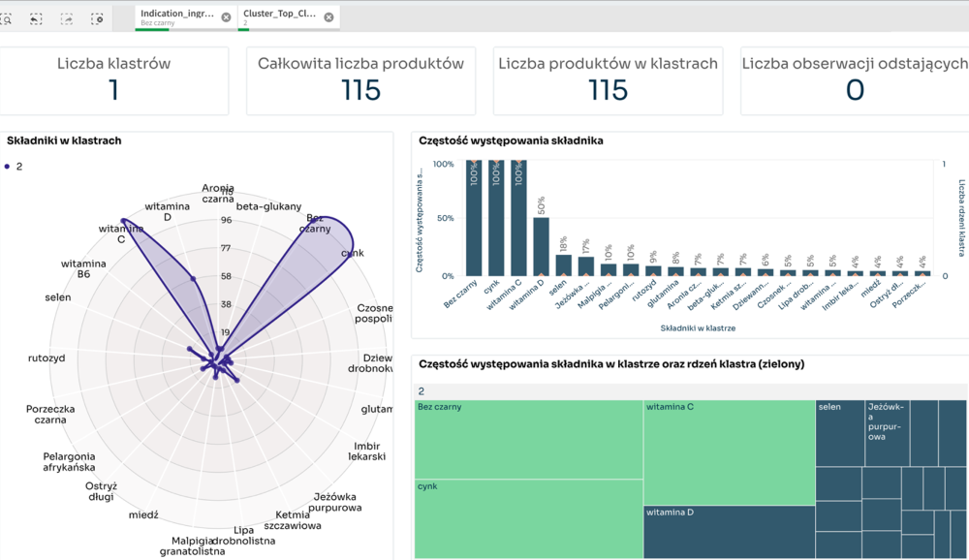Select the green cynk treemap tile
The image size is (969, 560).
pos(528,518)
